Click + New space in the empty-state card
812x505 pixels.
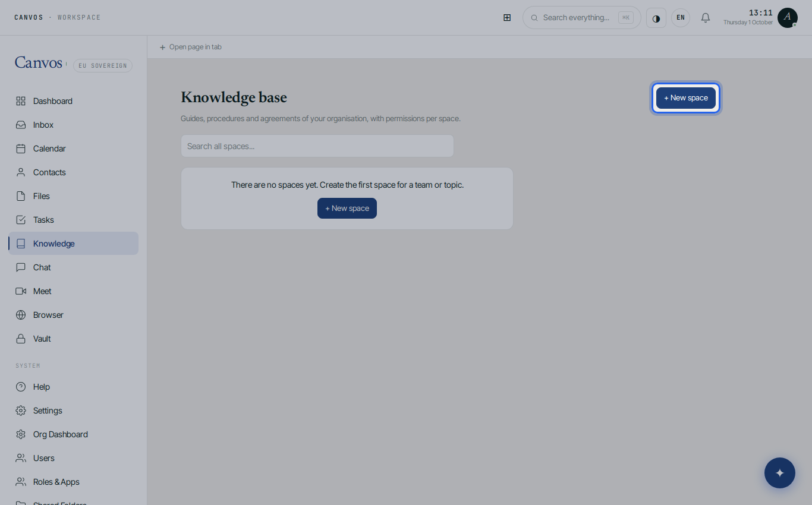[x=347, y=208]
